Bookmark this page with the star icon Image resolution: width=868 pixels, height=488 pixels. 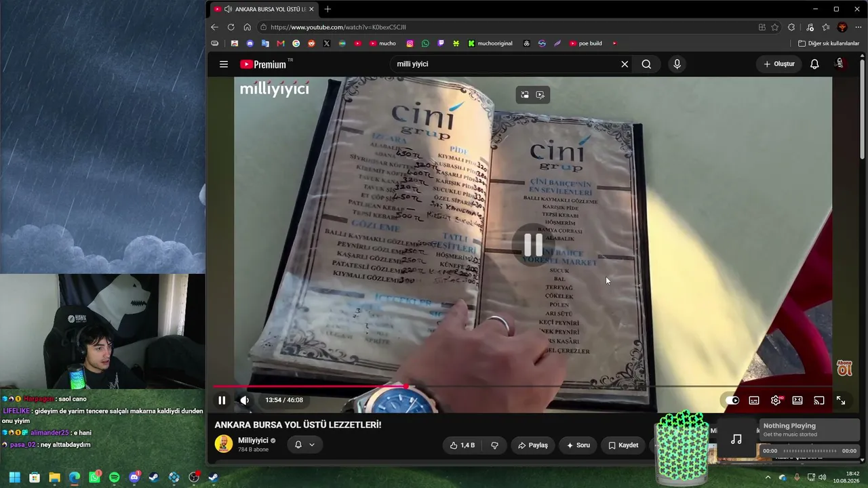(x=775, y=27)
